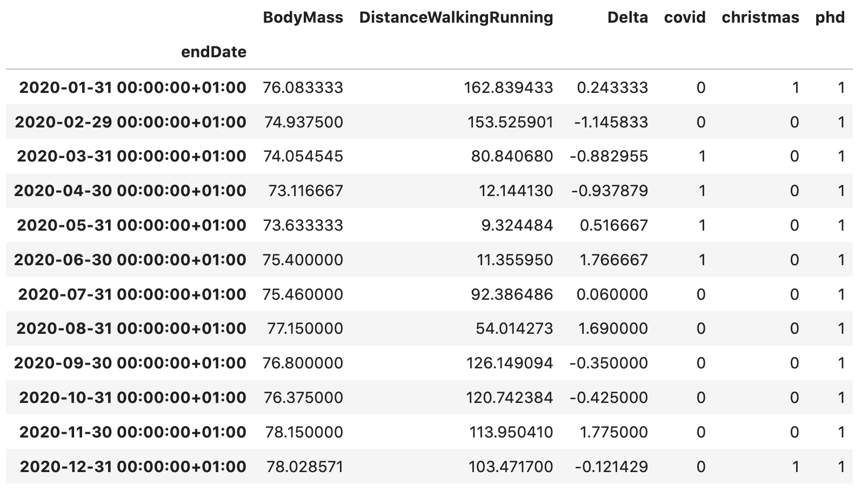The image size is (868, 498).
Task: Click BodyMass value 78.150000
Action: 304,433
